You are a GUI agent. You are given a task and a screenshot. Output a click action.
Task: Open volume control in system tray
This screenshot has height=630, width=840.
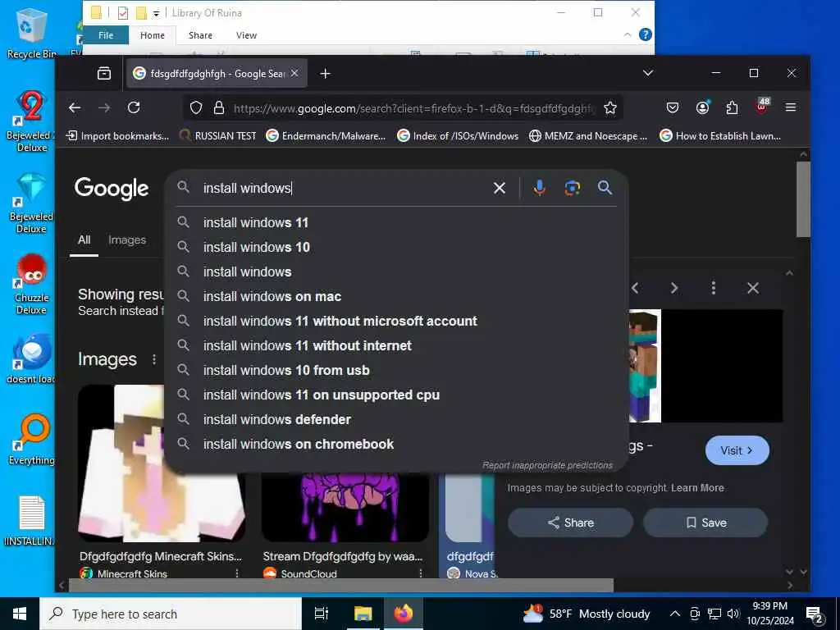pos(733,614)
